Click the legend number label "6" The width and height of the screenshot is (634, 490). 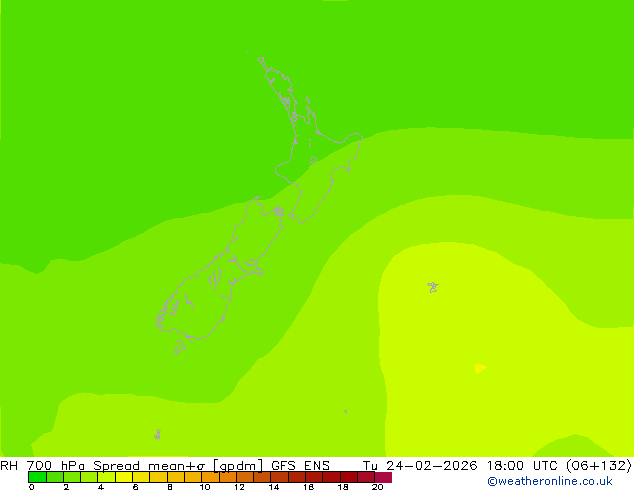135,487
